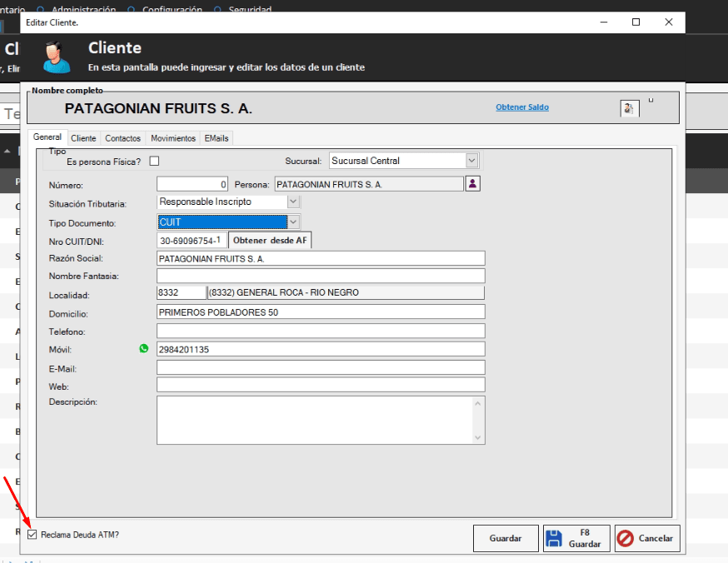Maximize the Editar Cliente window
Screen dimensions: 728x563
[x=636, y=22]
